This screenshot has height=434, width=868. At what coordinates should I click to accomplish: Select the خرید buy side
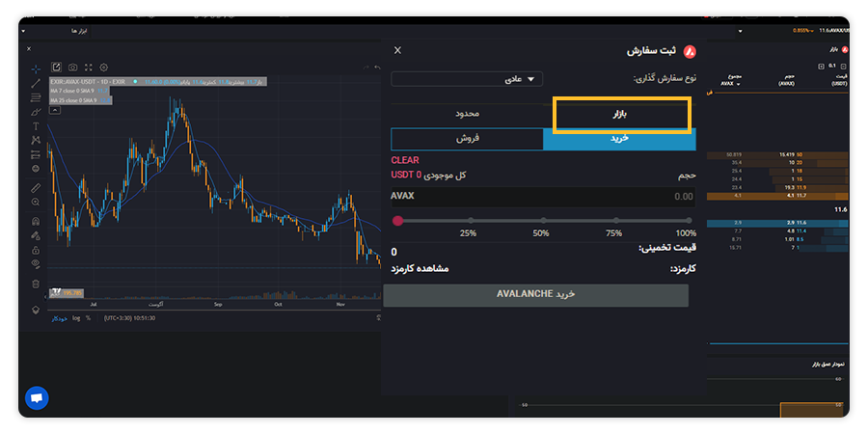pos(619,139)
